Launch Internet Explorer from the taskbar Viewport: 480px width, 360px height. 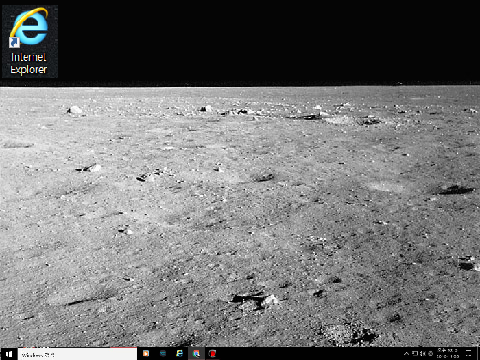179,353
